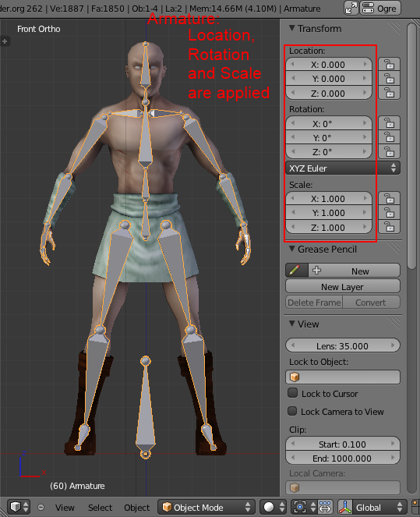Image resolution: width=420 pixels, height=517 pixels.
Task: Enable the Lock to Cursor checkbox
Action: pos(292,393)
